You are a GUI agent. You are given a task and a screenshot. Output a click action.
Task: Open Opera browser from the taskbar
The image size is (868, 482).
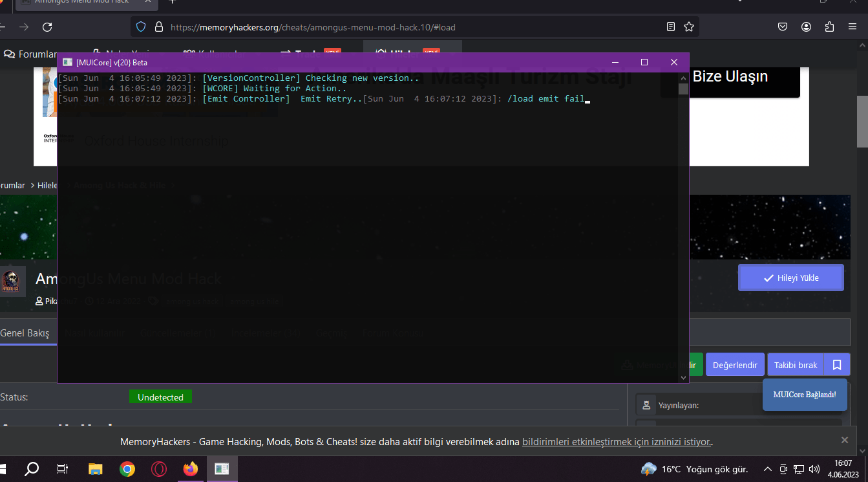pos(159,469)
